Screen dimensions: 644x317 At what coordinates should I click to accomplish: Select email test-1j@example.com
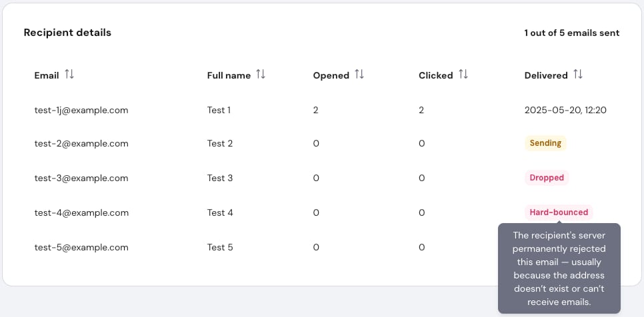[81, 110]
